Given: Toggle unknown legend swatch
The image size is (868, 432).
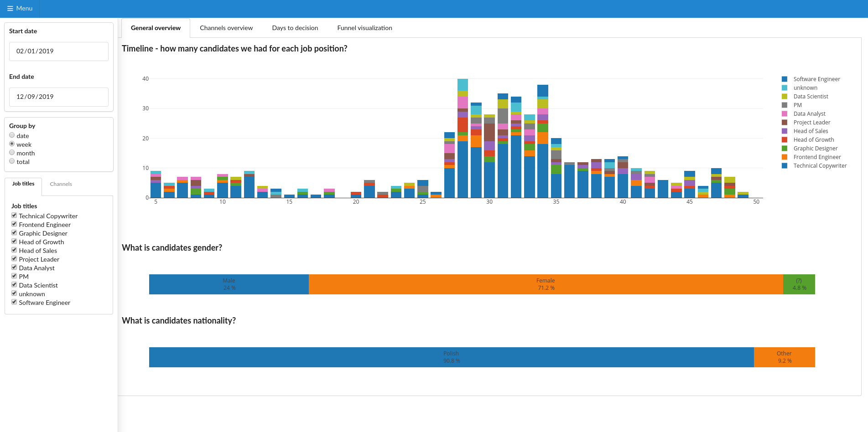Looking at the screenshot, I should [x=785, y=87].
